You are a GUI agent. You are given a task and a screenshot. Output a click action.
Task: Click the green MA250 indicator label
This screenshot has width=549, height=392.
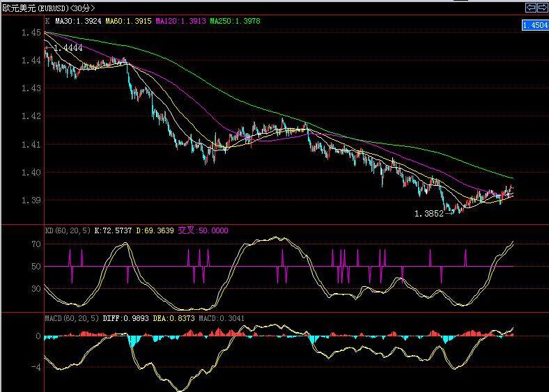(235, 22)
